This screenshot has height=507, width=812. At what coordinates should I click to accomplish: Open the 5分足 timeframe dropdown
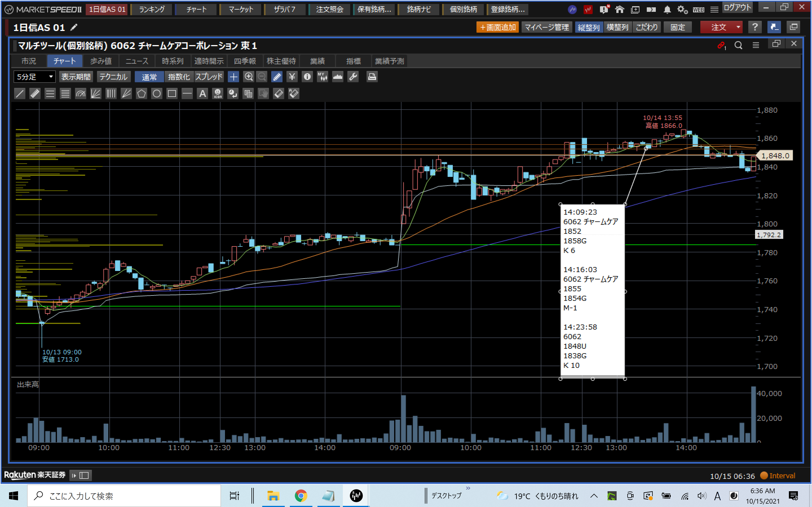tap(35, 77)
